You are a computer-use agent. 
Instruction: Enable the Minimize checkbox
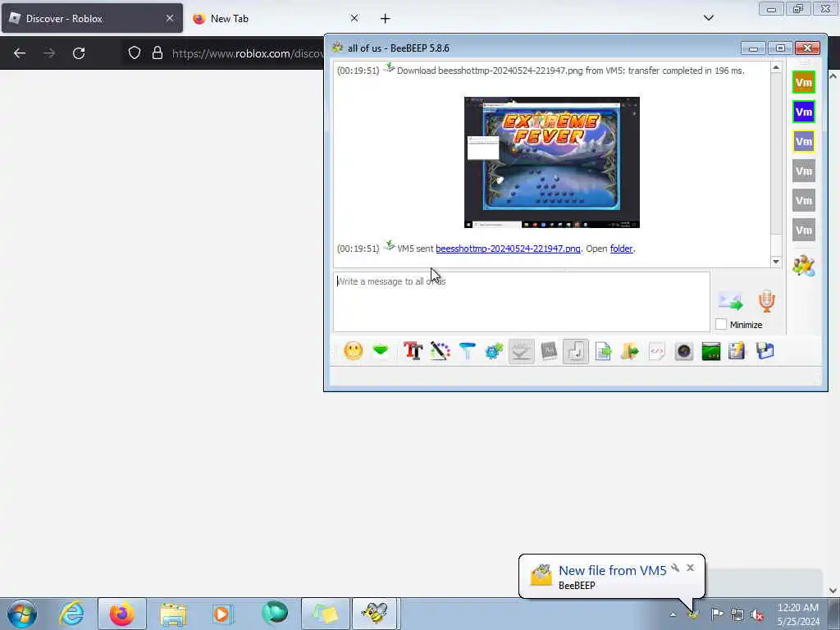pos(721,325)
